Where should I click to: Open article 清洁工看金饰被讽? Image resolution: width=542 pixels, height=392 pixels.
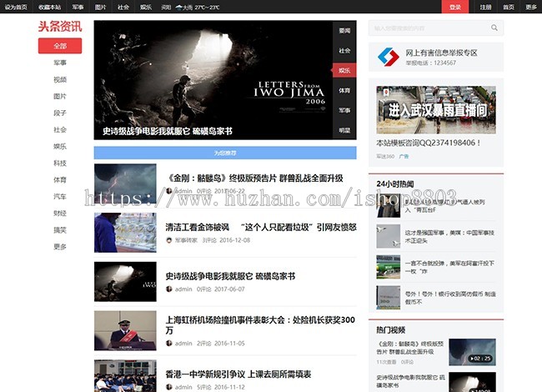click(x=261, y=227)
